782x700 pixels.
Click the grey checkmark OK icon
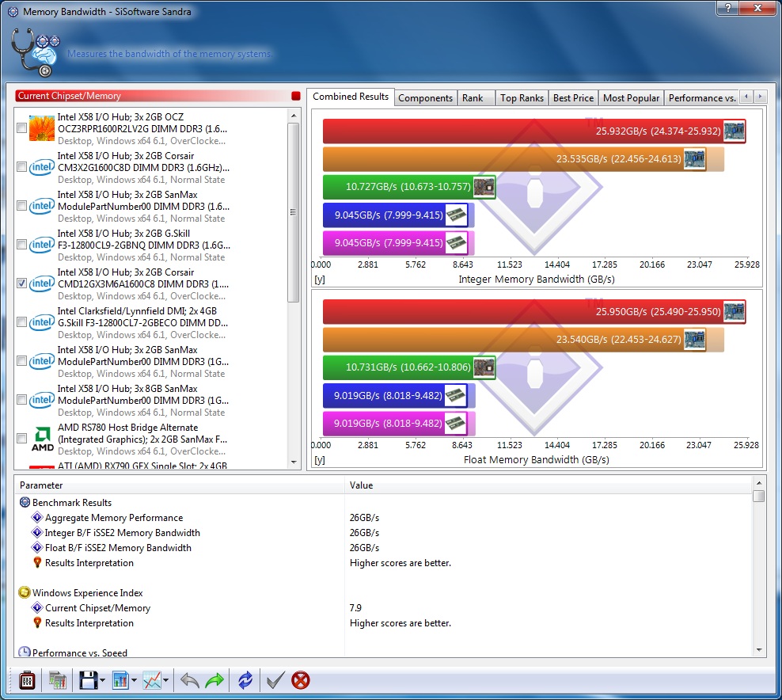coord(275,680)
